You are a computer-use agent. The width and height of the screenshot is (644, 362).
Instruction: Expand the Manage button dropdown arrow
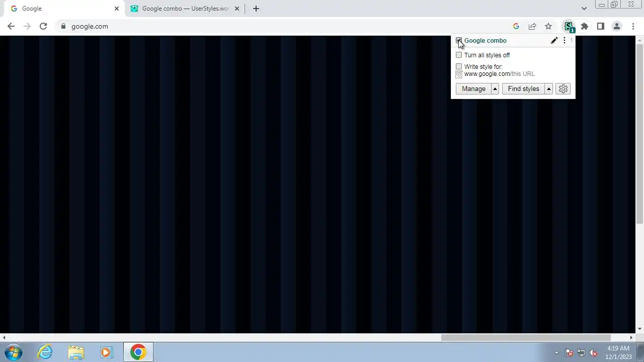pos(495,89)
